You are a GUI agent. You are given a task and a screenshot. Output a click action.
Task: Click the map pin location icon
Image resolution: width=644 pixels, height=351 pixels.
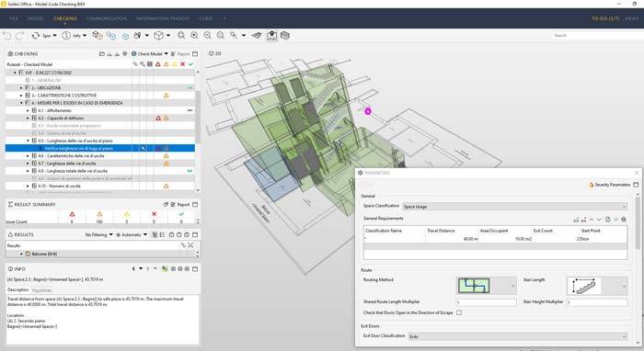coord(272,36)
